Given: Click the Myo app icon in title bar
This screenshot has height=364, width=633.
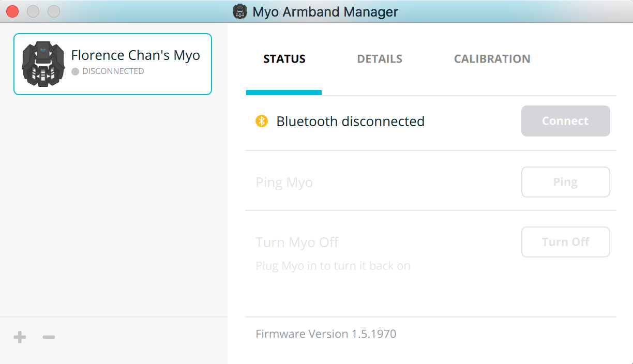Looking at the screenshot, I should pos(240,11).
